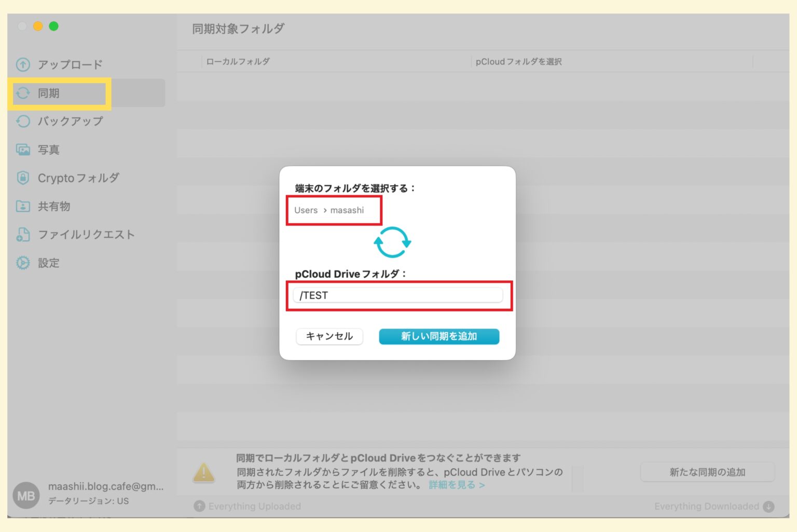Click the maashii.blog.cafe account email
This screenshot has height=532, width=797.
(106, 486)
